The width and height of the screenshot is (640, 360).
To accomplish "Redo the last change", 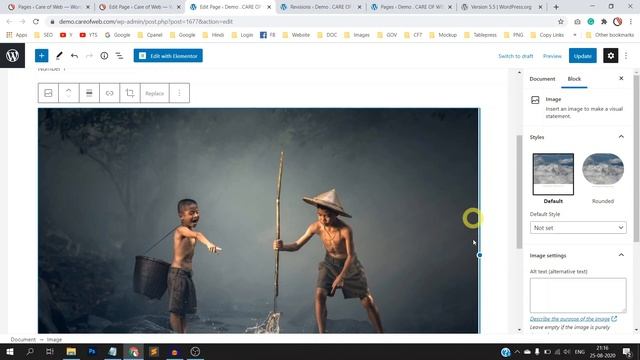I will tap(89, 56).
